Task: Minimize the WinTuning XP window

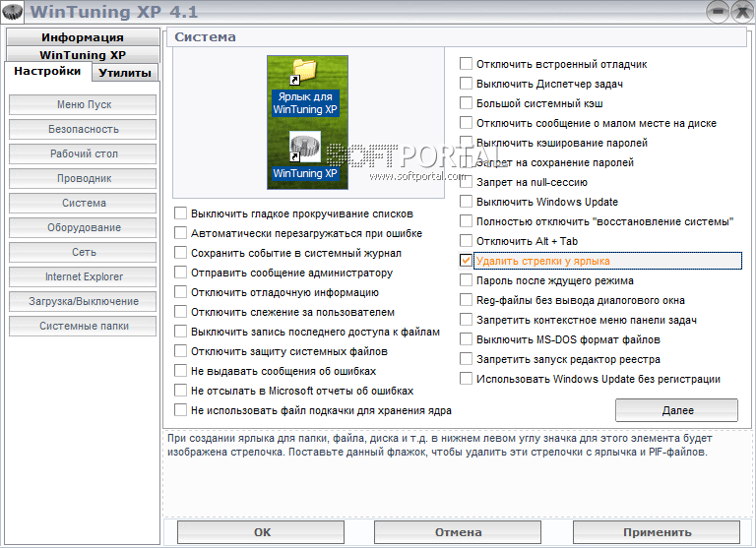Action: [718, 12]
